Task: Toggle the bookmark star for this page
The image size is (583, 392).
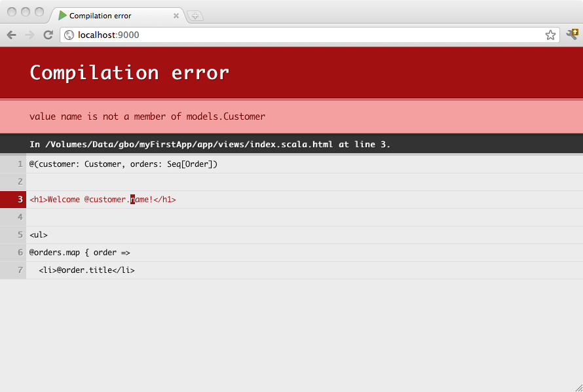Action: pyautogui.click(x=550, y=35)
